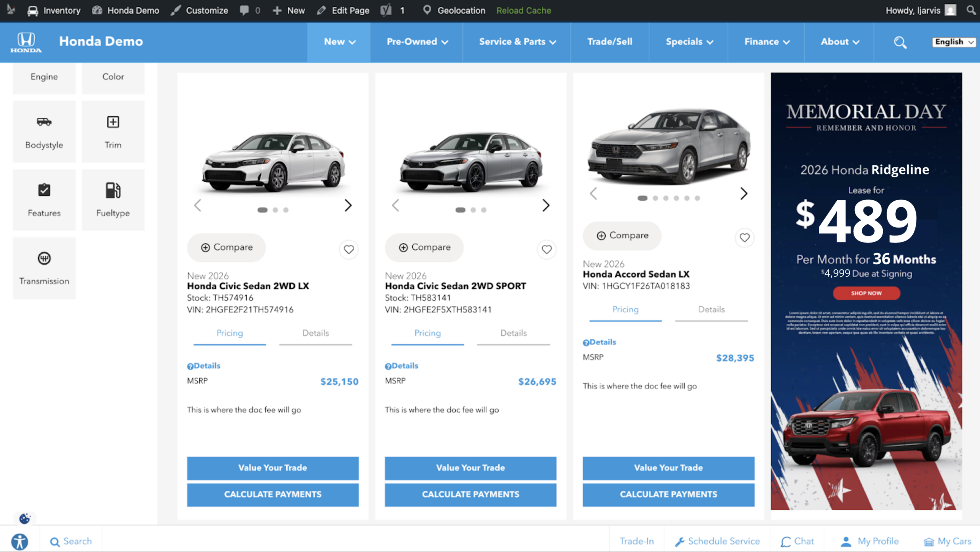Open the cookie preferences icon
Screen dimensions: 980x552
point(25,519)
